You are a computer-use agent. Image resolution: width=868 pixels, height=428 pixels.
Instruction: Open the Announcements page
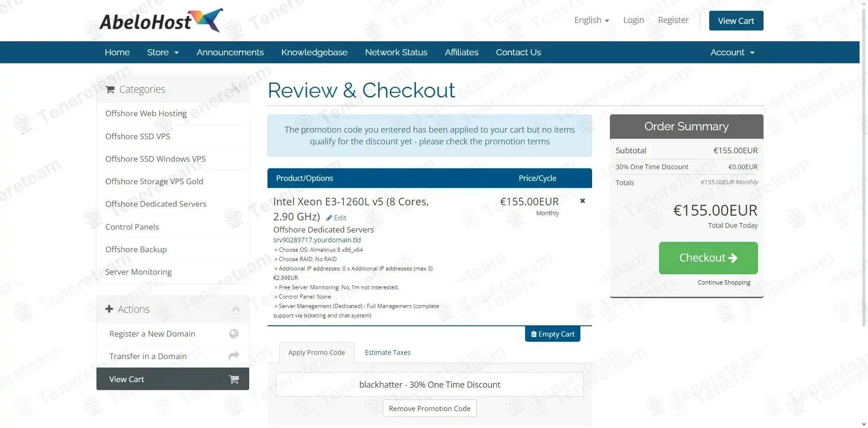230,53
